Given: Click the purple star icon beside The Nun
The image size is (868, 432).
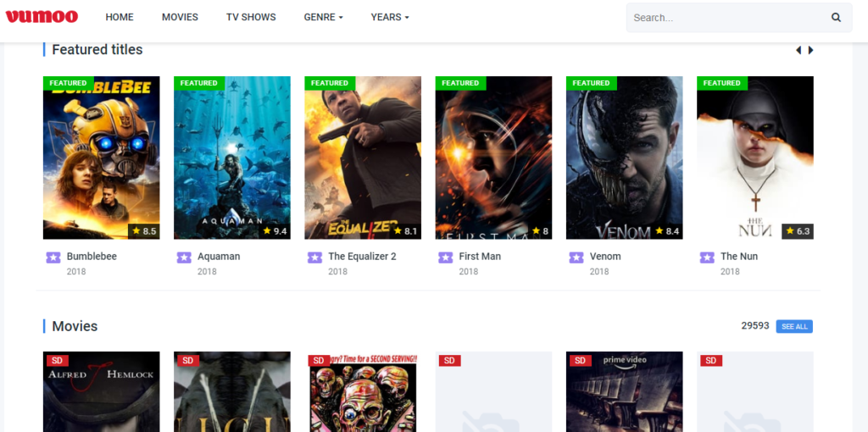Looking at the screenshot, I should tap(707, 258).
